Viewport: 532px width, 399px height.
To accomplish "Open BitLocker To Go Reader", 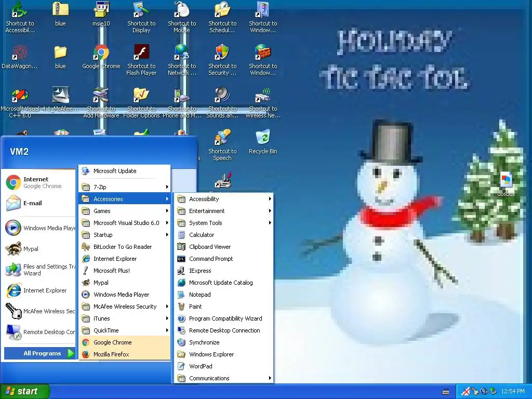I will pos(125,247).
